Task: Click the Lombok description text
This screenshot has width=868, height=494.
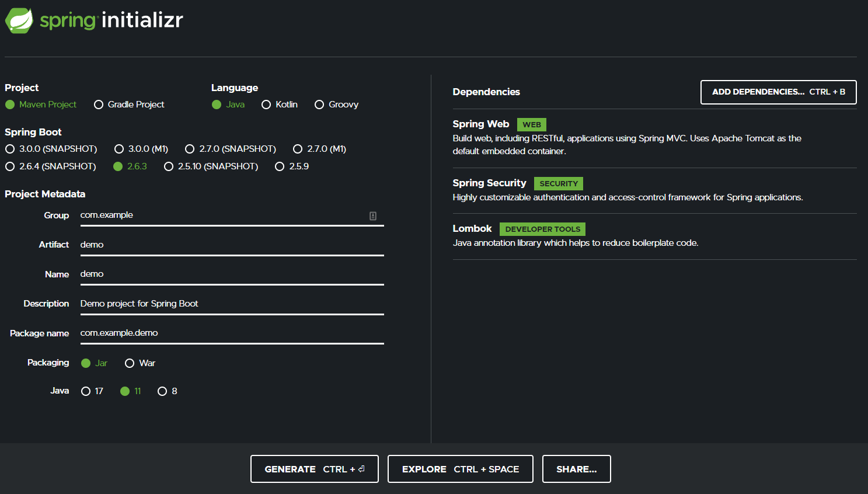Action: click(576, 243)
